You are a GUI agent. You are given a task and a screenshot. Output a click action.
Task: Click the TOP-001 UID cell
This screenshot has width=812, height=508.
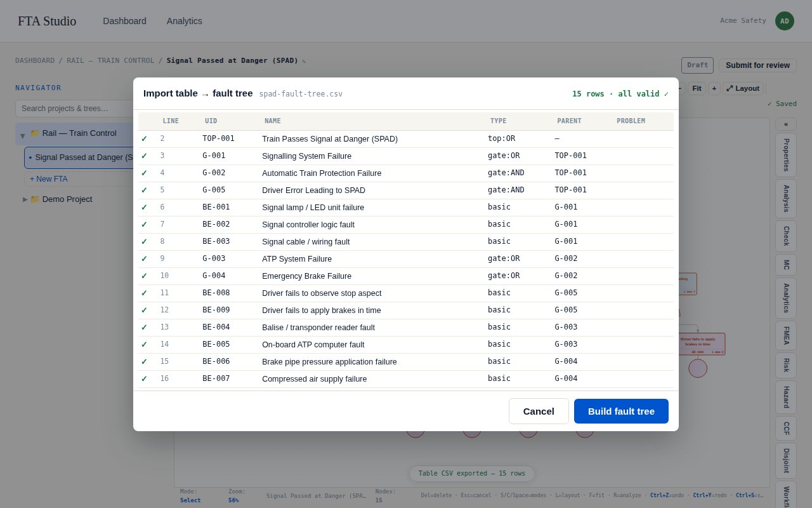(x=218, y=138)
